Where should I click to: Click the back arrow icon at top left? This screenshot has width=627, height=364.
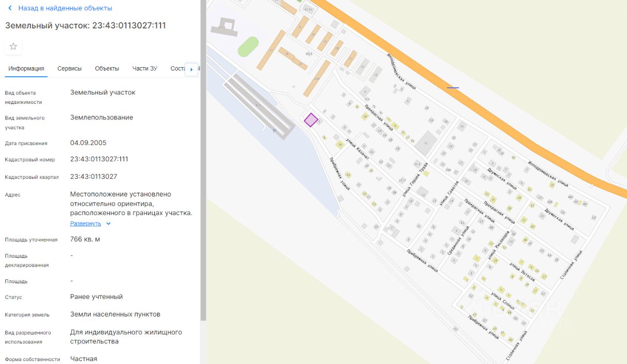click(x=10, y=8)
